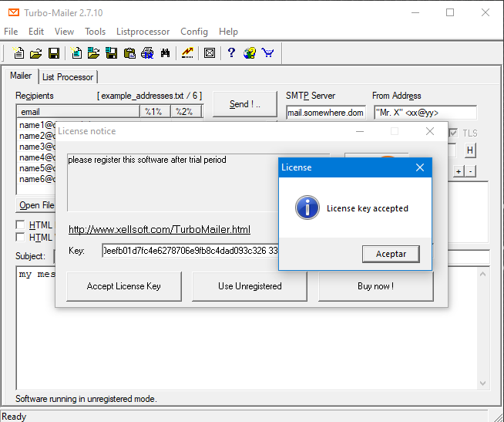504x422 pixels.
Task: Open the Listprocessor menu
Action: pyautogui.click(x=143, y=32)
